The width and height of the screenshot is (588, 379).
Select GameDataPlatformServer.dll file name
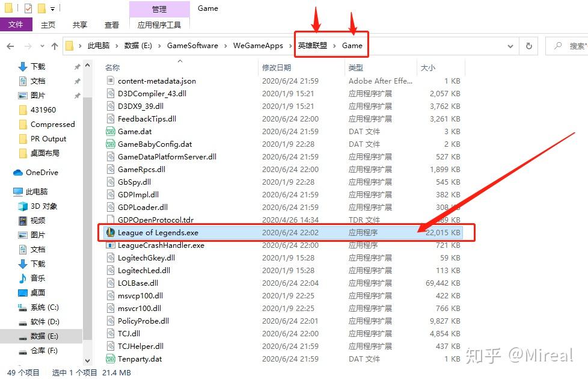(x=167, y=157)
